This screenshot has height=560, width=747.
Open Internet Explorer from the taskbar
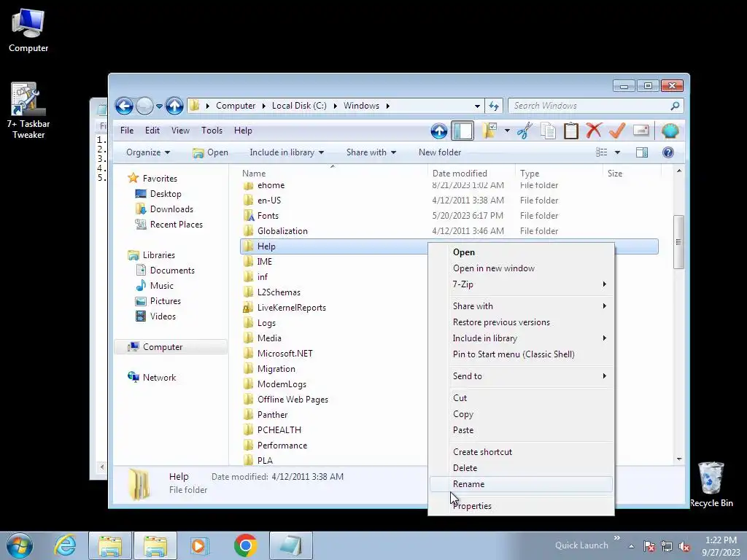[65, 545]
